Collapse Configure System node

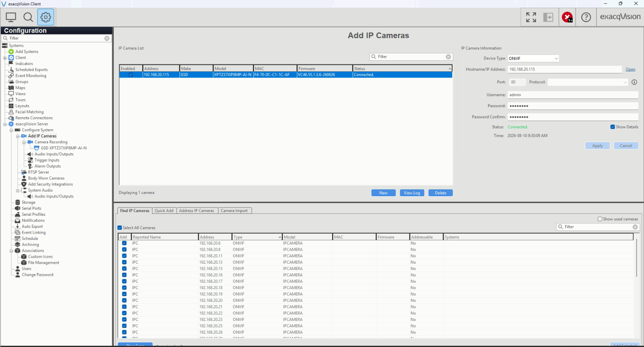tap(11, 130)
